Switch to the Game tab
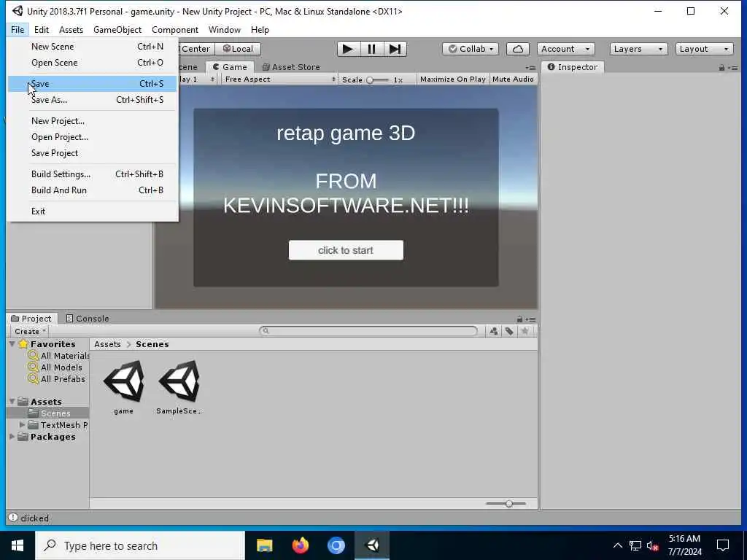Screen dimensions: 747x560 [230, 67]
